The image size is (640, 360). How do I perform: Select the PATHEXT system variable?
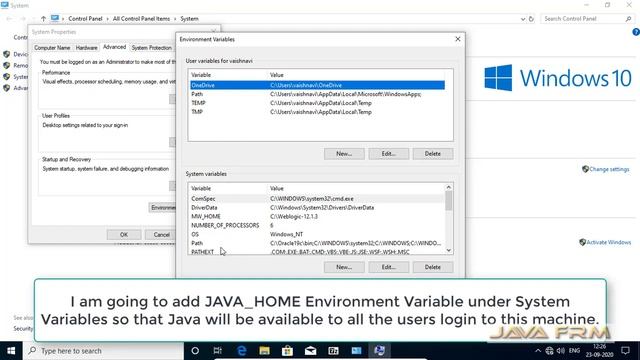(317, 252)
